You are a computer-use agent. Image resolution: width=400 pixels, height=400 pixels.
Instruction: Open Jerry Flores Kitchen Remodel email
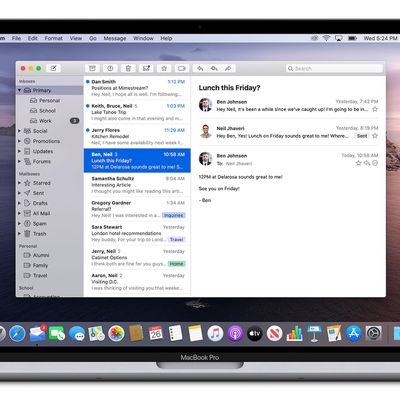(137, 136)
